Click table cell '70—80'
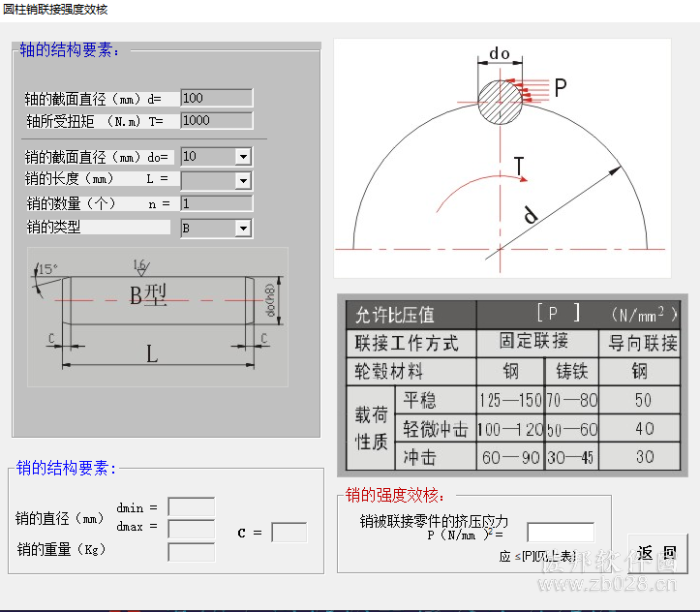700x612 pixels. [572, 400]
